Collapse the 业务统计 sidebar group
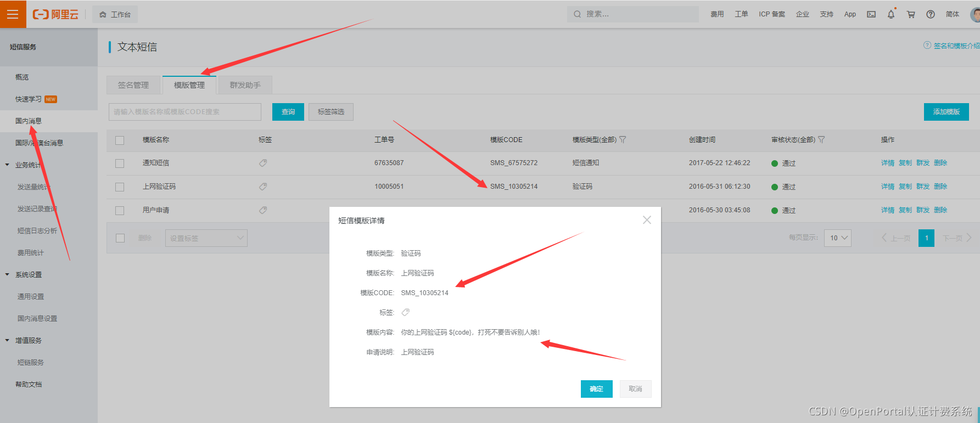 pyautogui.click(x=7, y=165)
